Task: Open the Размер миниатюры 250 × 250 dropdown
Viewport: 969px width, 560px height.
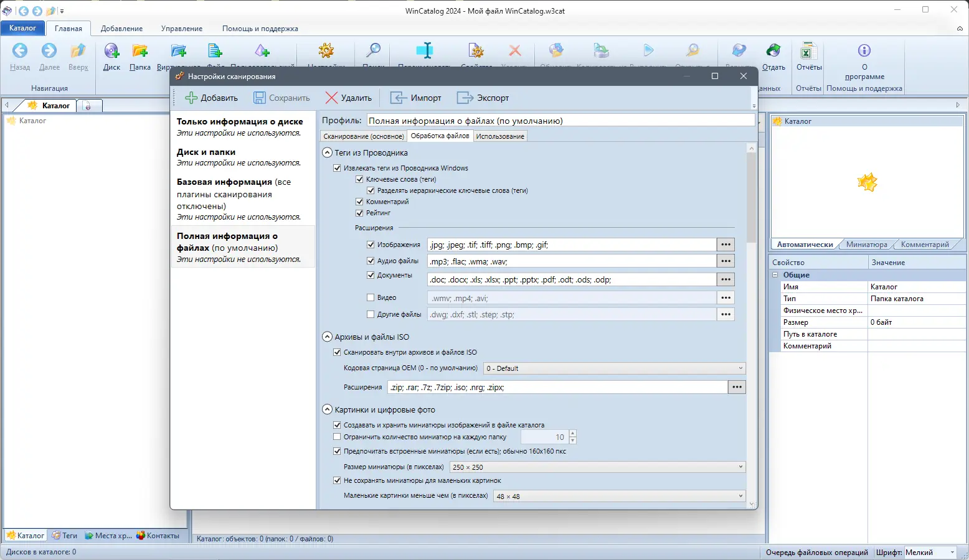Action: [x=597, y=467]
